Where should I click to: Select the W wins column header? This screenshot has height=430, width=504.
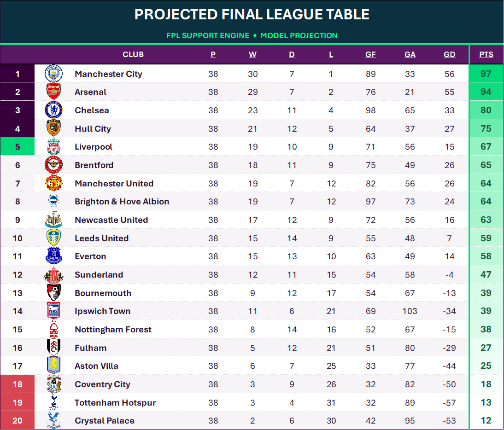[252, 55]
